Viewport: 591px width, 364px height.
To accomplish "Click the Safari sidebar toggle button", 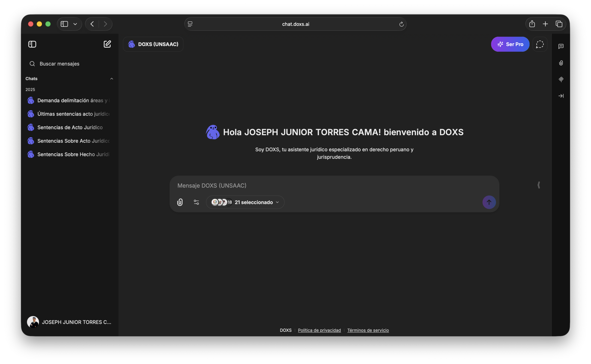I will tap(64, 24).
